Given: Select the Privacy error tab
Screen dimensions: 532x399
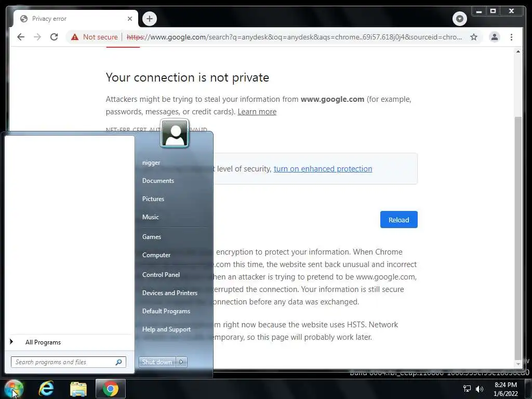Looking at the screenshot, I should (75, 19).
